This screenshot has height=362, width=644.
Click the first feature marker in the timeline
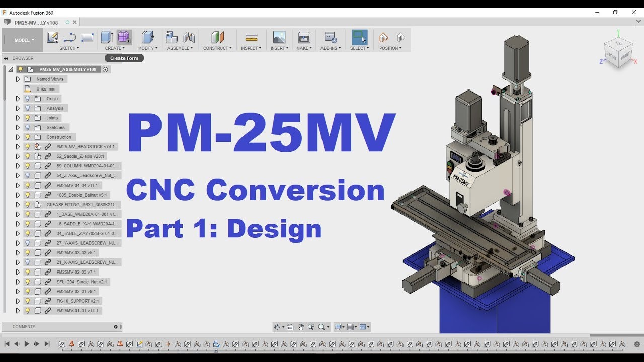62,344
